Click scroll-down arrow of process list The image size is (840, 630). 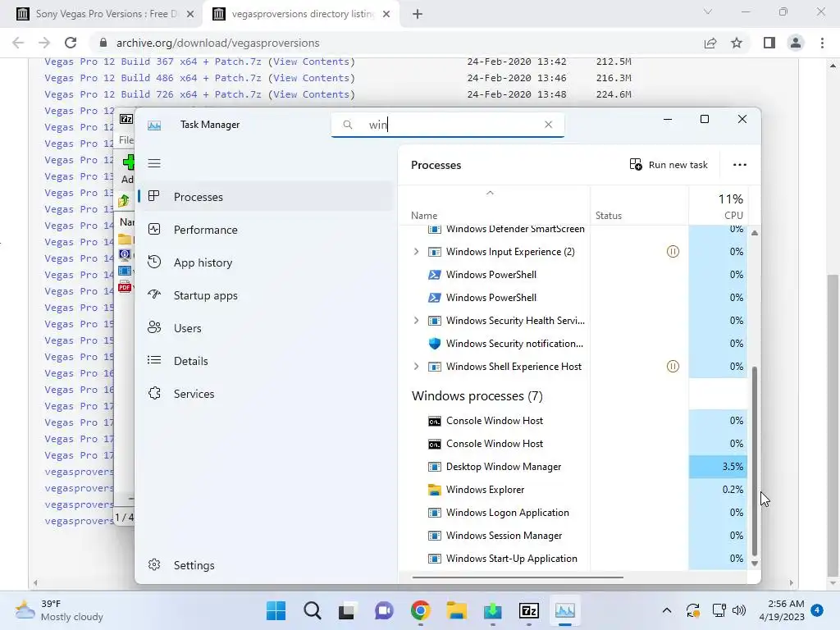coord(755,564)
